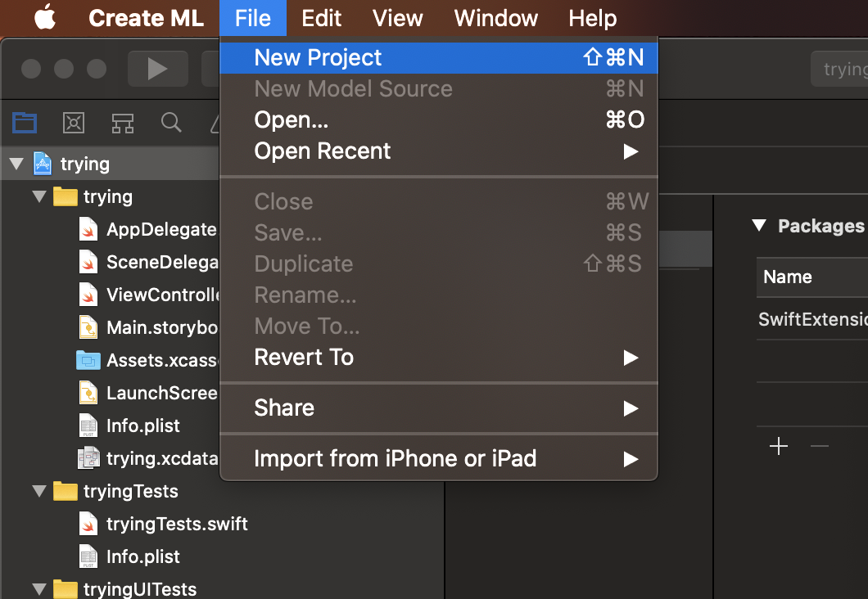Collapse the tryingTests folder
The width and height of the screenshot is (868, 599).
(39, 491)
